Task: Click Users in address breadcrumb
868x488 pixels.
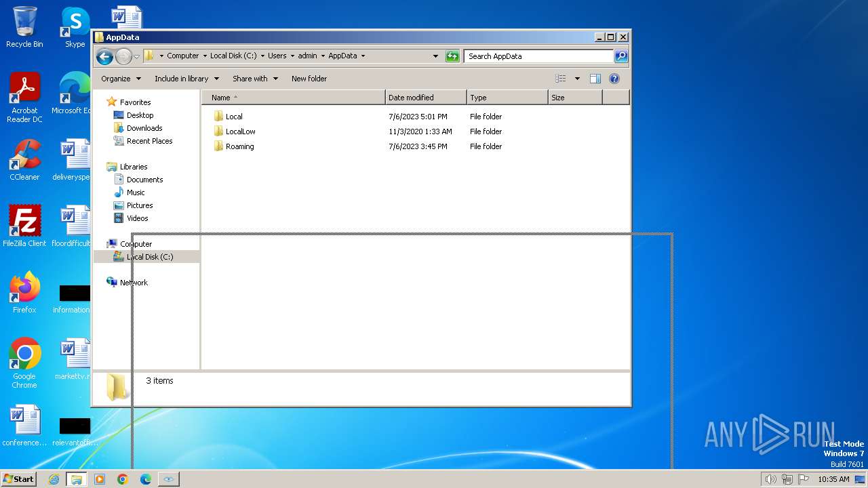Action: click(x=277, y=56)
